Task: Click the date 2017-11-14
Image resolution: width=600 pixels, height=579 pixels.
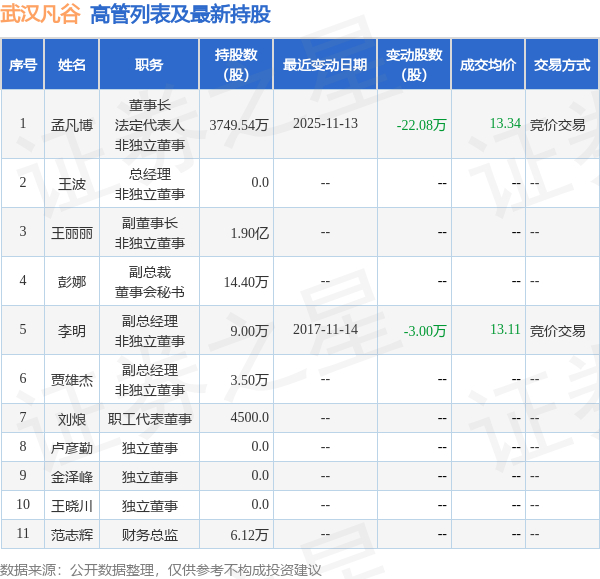Action: point(325,329)
